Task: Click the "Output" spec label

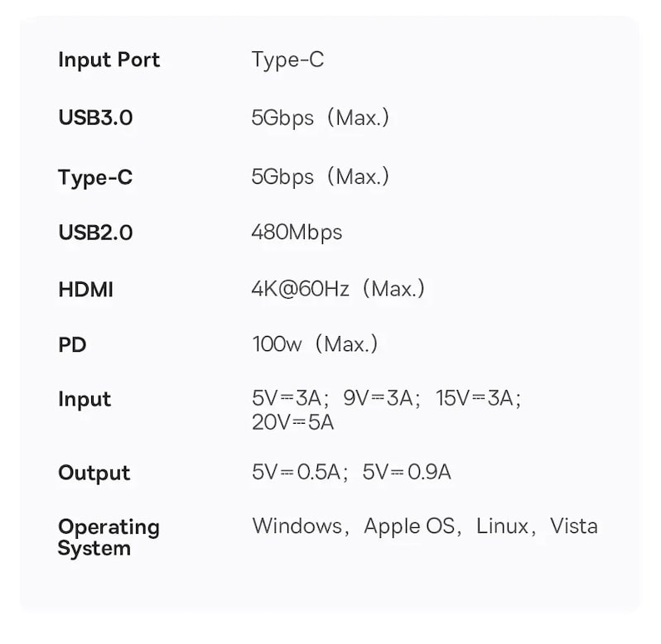Action: [x=94, y=473]
